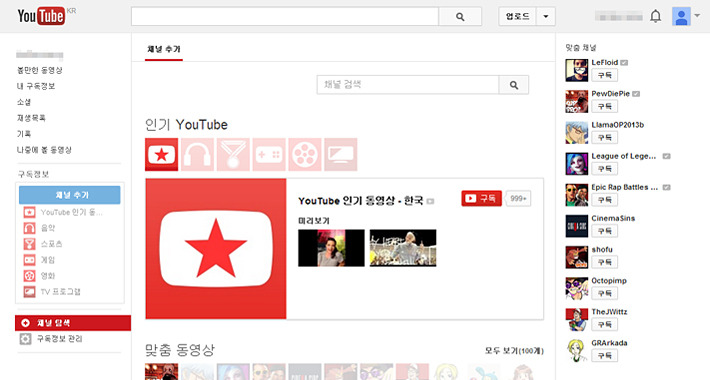Screen dimensions: 710x380
Task: Open PewDiePie channel avatar
Action: [x=576, y=101]
